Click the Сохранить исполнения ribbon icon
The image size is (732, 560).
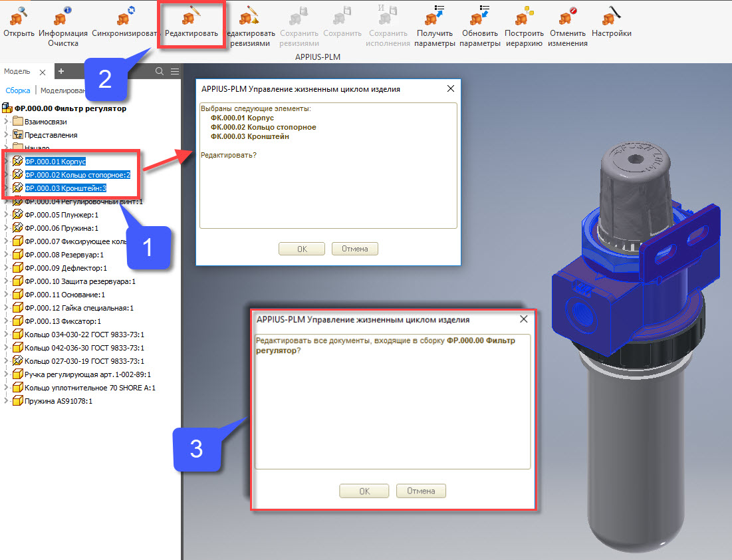pos(388,17)
